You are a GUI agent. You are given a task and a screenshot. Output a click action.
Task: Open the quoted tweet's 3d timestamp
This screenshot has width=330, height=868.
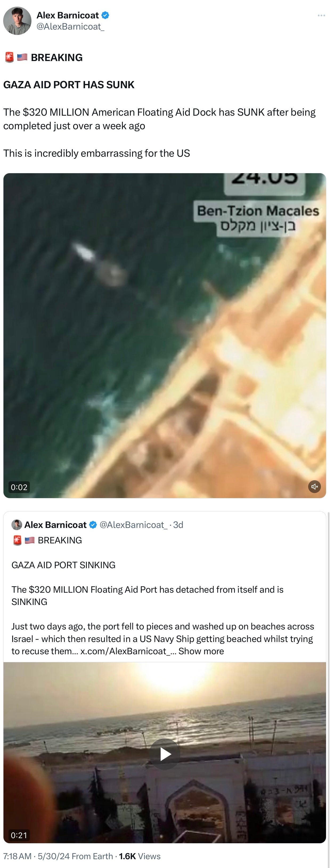tap(178, 525)
